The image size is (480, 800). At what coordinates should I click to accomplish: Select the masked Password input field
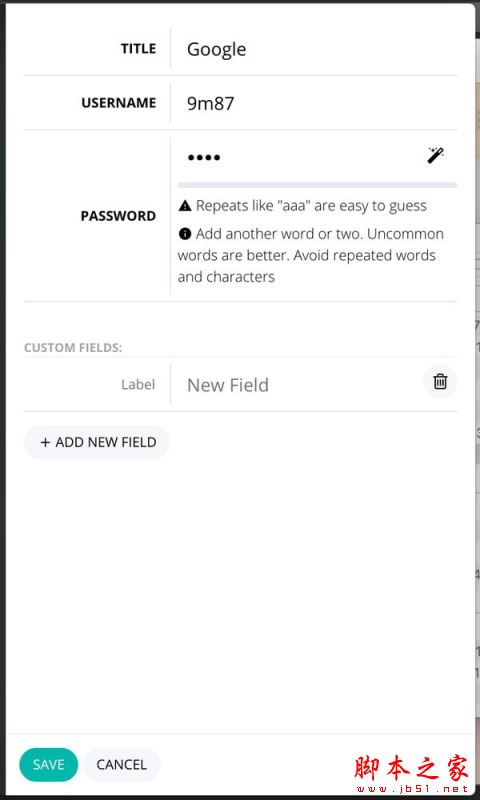pyautogui.click(x=298, y=157)
